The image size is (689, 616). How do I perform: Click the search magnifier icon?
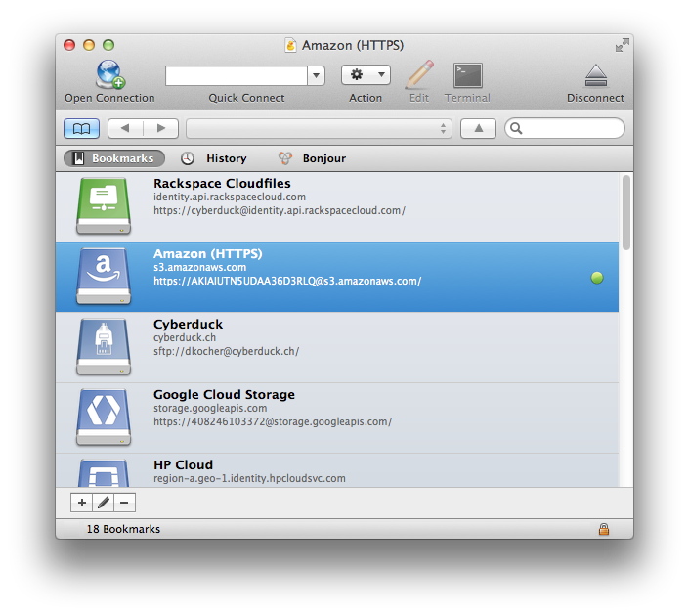point(516,128)
